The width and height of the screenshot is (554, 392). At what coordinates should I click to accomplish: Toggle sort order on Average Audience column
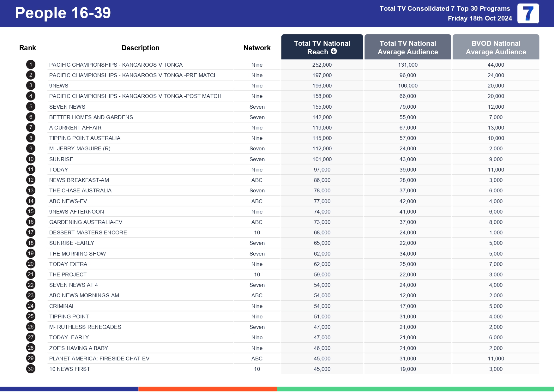(x=407, y=47)
